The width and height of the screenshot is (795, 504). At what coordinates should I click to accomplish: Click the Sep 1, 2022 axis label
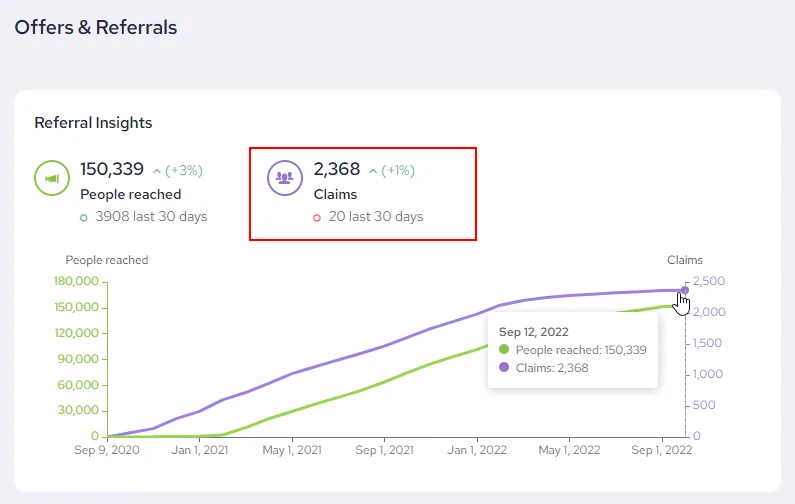[662, 450]
